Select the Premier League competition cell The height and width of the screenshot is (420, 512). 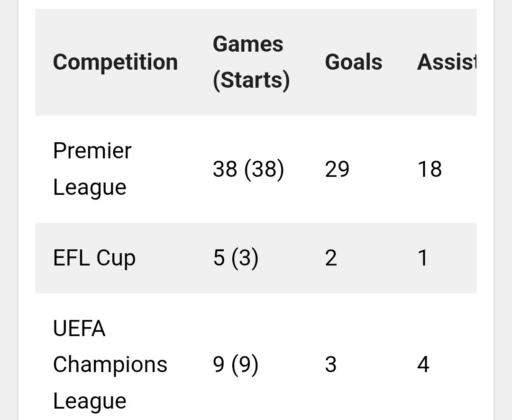[x=92, y=169]
